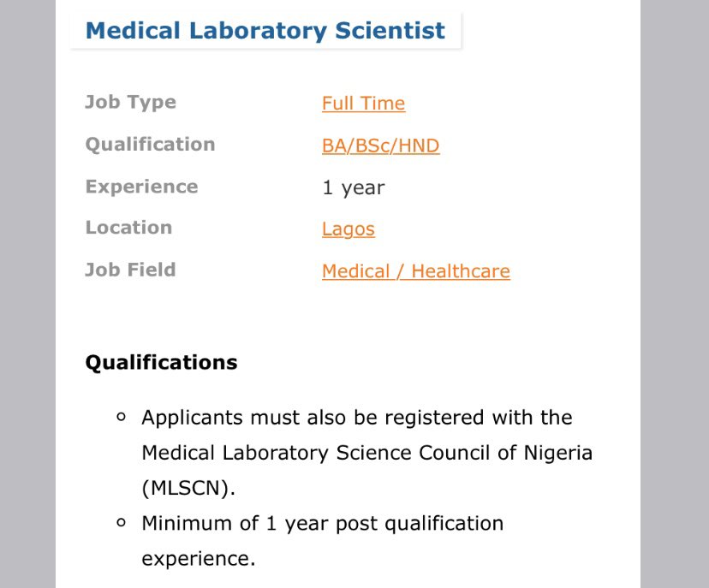The width and height of the screenshot is (709, 588).
Task: Click the 1 year experience value
Action: 354,187
